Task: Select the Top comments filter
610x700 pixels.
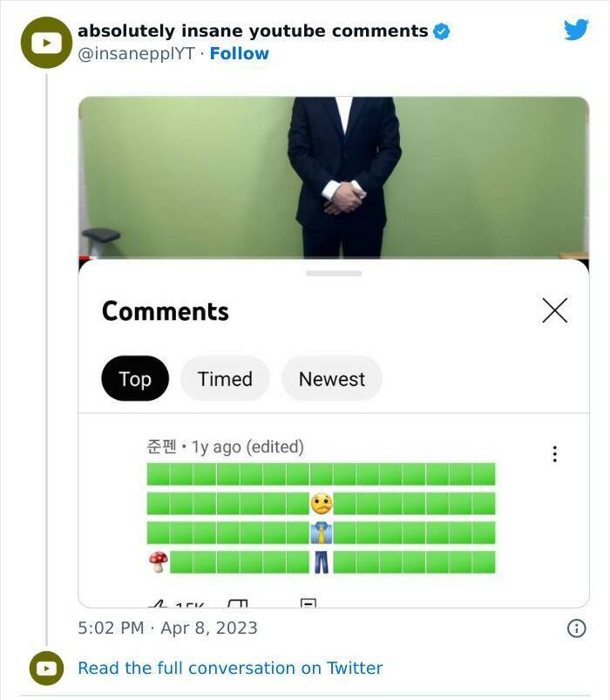Action: [135, 379]
